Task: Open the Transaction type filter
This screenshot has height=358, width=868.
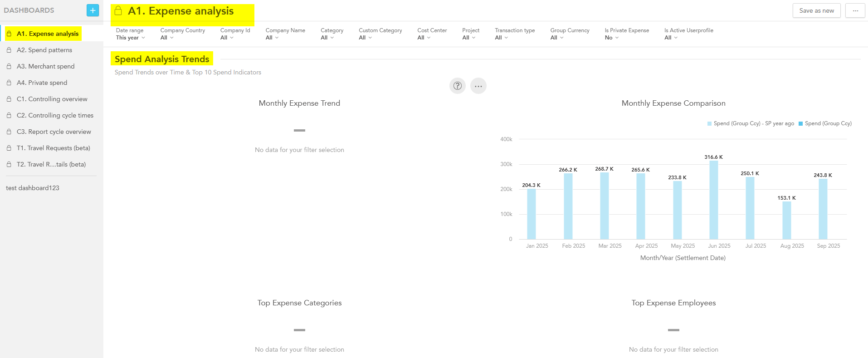Action: pyautogui.click(x=514, y=34)
